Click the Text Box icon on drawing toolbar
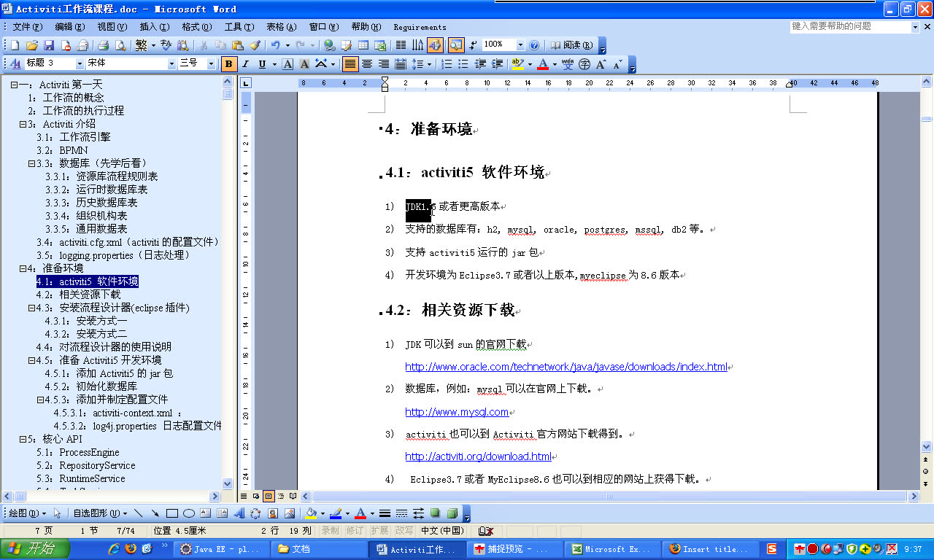The image size is (934, 560). pos(206,513)
